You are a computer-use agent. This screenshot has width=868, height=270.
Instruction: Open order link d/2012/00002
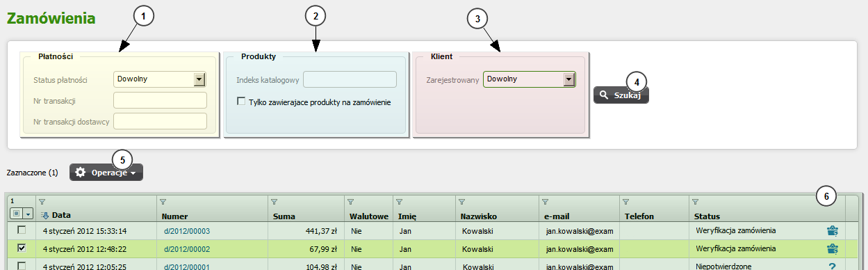pyautogui.click(x=187, y=248)
